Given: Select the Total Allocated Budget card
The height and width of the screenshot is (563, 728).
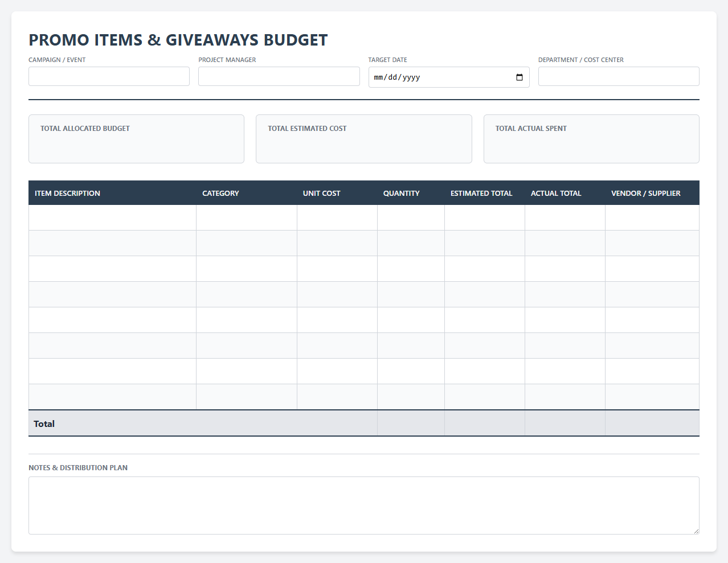Looking at the screenshot, I should pos(136,139).
